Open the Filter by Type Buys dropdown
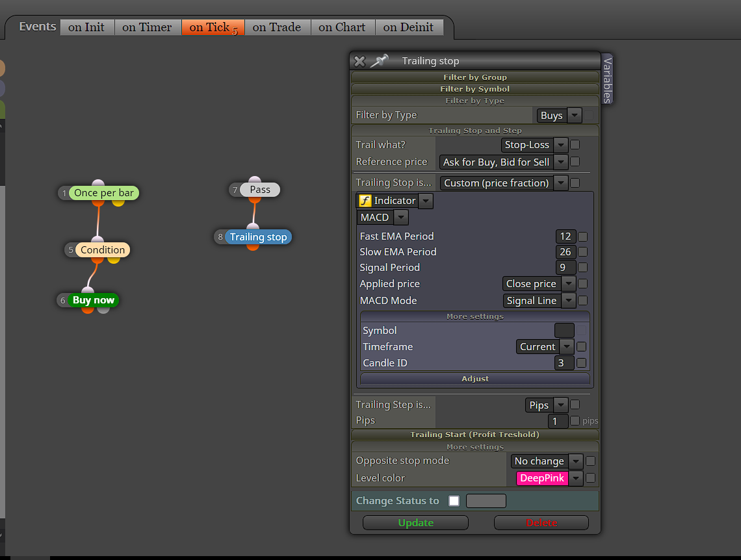 (x=559, y=115)
